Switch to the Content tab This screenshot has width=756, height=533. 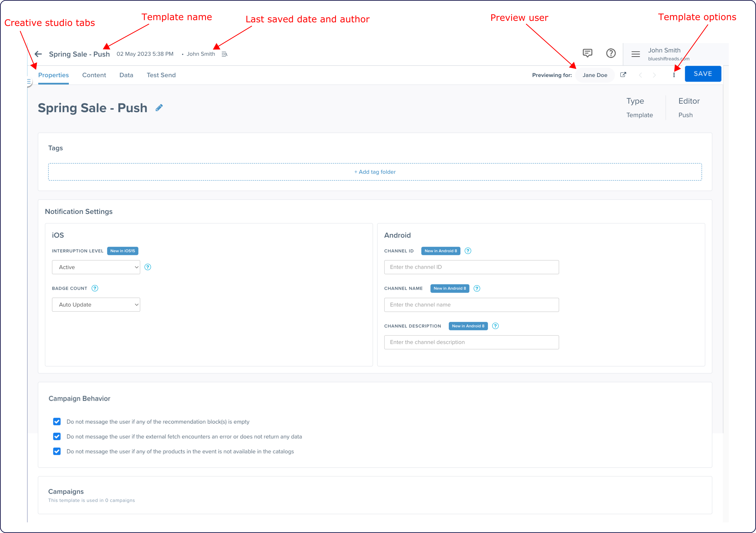tap(94, 75)
